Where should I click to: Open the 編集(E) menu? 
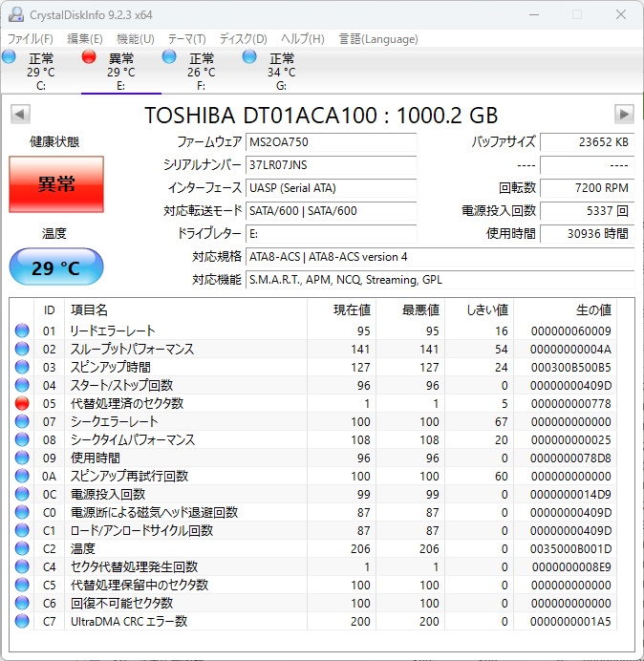(x=85, y=39)
